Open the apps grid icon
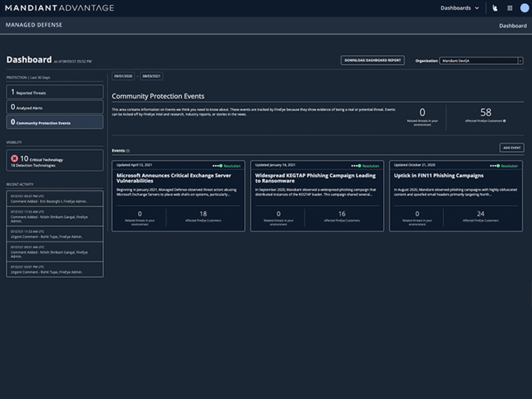 pyautogui.click(x=509, y=8)
